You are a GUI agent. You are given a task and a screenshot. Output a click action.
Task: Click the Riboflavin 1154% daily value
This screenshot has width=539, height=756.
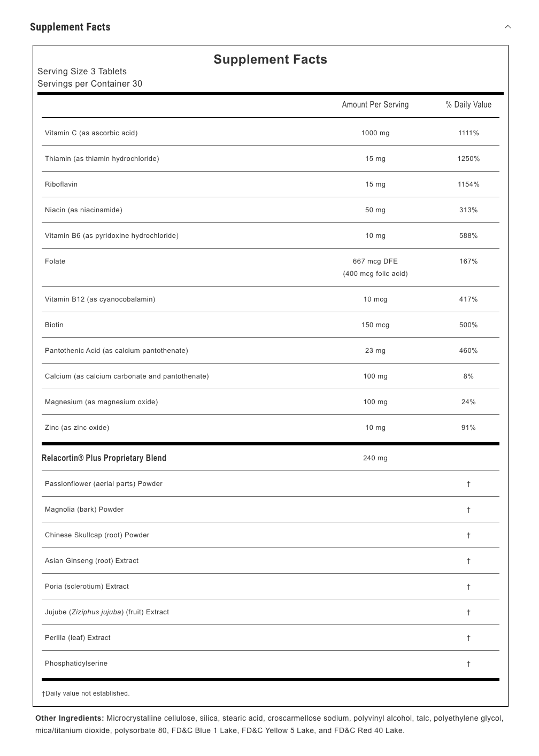pos(468,184)
